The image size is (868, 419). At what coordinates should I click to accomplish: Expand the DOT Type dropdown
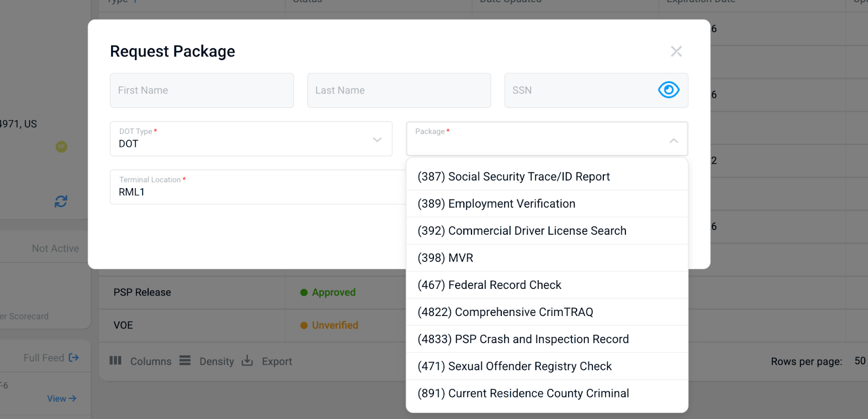click(377, 140)
